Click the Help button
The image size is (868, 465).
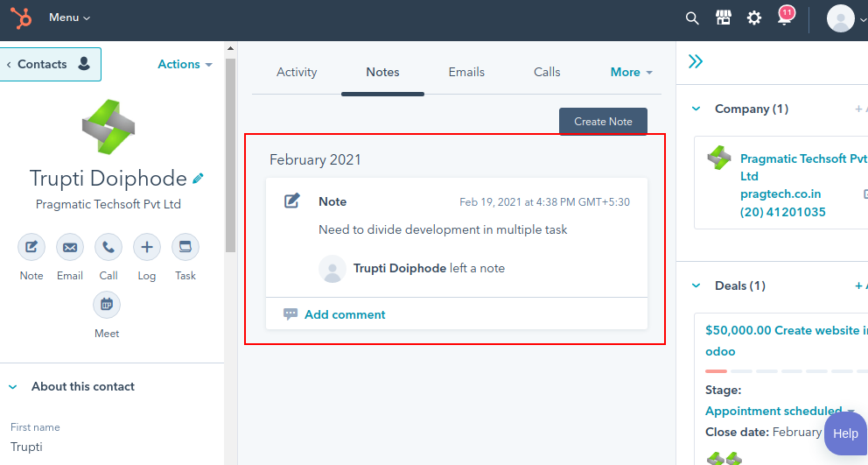click(845, 433)
